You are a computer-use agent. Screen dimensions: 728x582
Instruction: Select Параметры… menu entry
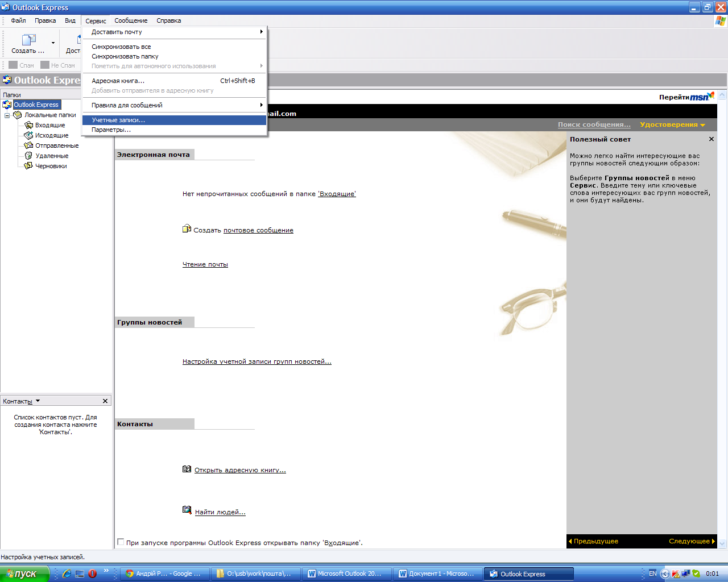pyautogui.click(x=174, y=130)
